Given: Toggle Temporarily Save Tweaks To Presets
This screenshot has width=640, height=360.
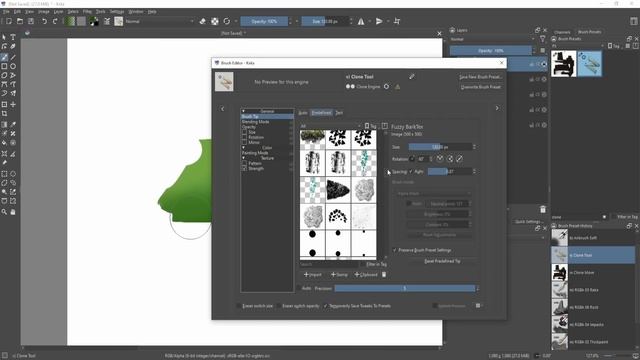Looking at the screenshot, I should (325, 306).
